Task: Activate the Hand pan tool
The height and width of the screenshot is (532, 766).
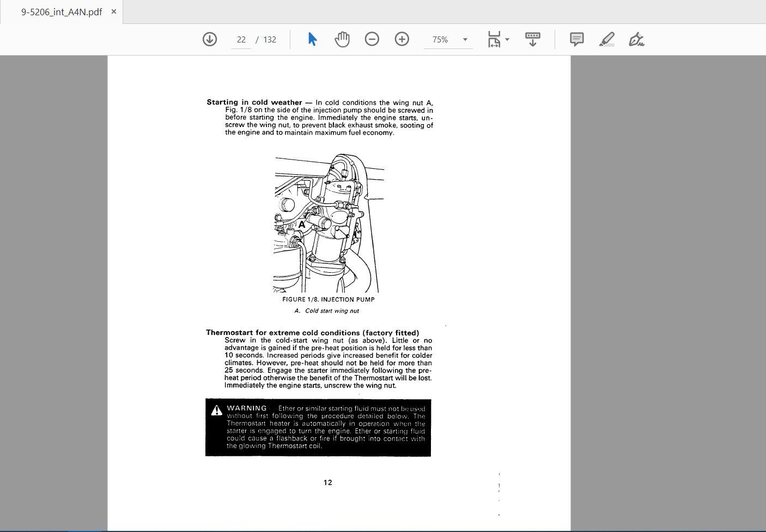Action: point(342,39)
